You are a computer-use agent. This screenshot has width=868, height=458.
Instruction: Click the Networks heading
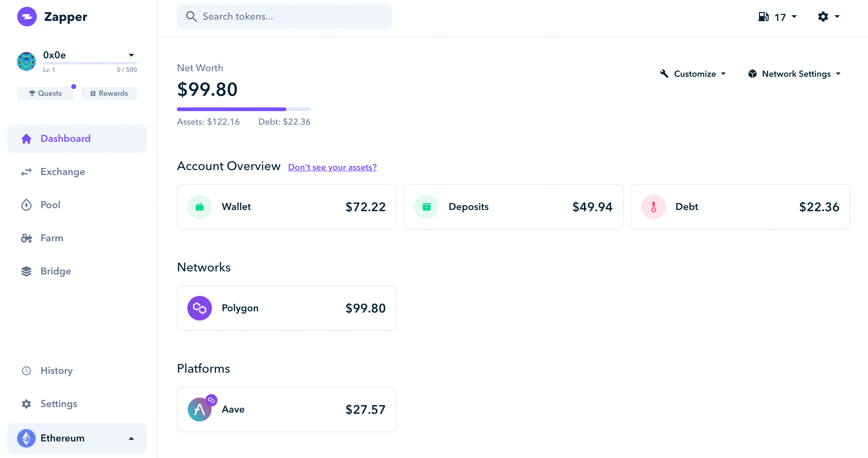(x=204, y=267)
